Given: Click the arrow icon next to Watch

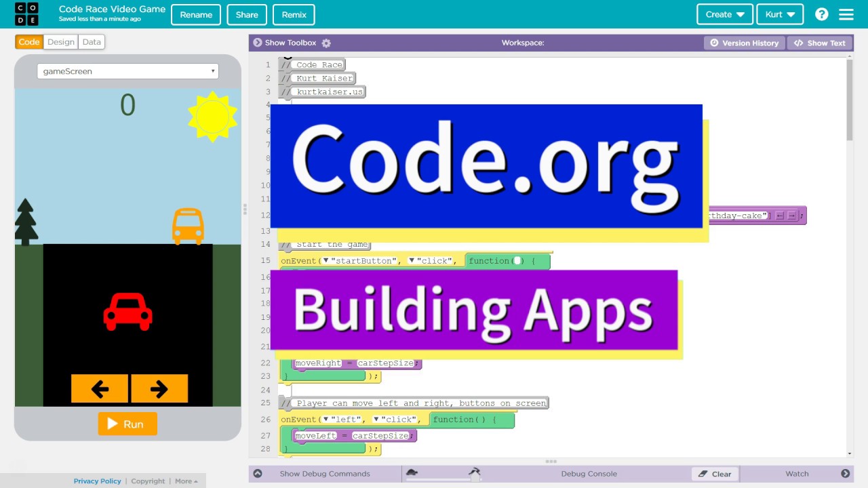Looking at the screenshot, I should tap(845, 474).
